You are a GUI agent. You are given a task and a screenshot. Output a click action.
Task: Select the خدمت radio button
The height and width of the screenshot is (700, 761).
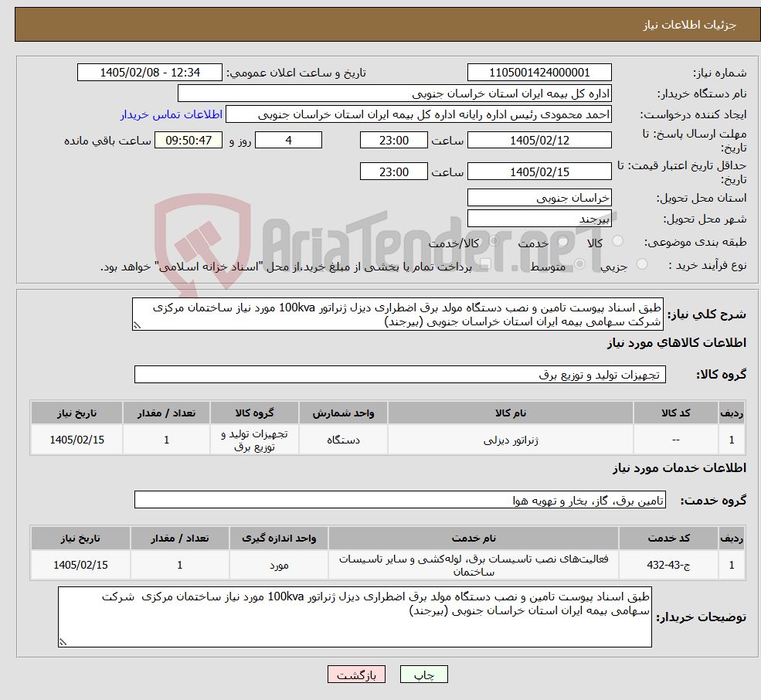coord(562,241)
